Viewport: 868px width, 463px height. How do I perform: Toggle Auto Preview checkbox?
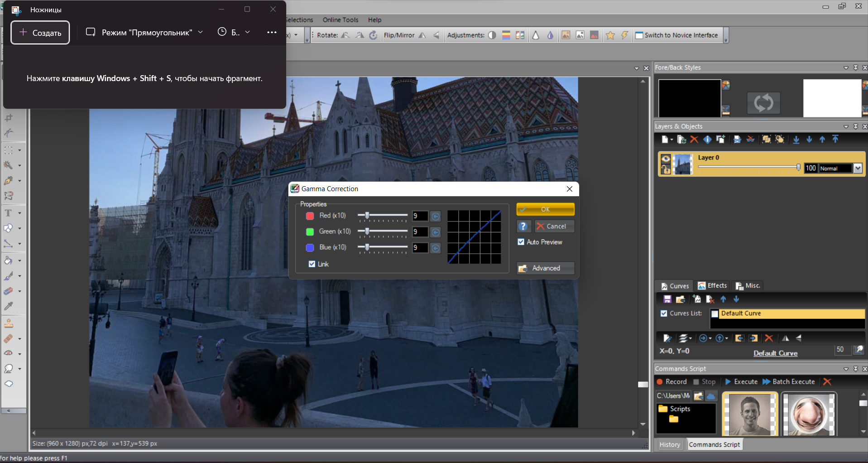click(x=521, y=242)
